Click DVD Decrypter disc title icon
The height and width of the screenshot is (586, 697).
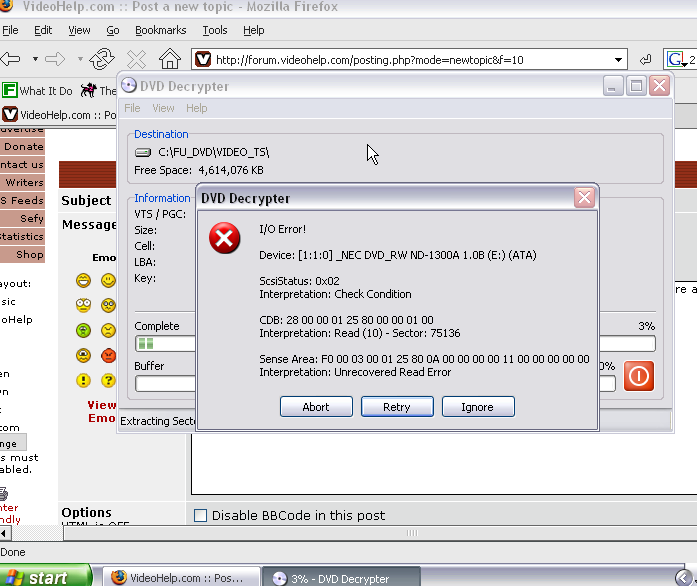click(129, 85)
